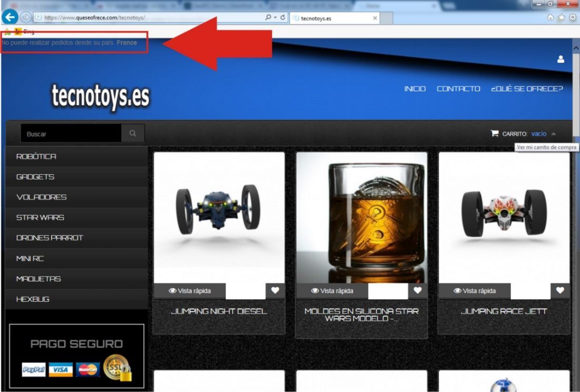Open JUMPING RACE JETT title link
Screen dimensions: 580x392
coord(504,311)
